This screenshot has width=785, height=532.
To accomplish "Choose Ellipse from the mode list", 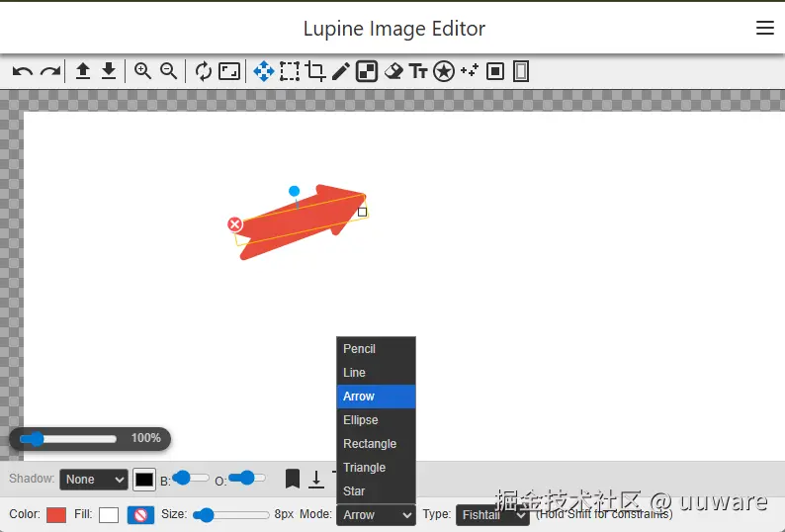I will pyautogui.click(x=376, y=420).
